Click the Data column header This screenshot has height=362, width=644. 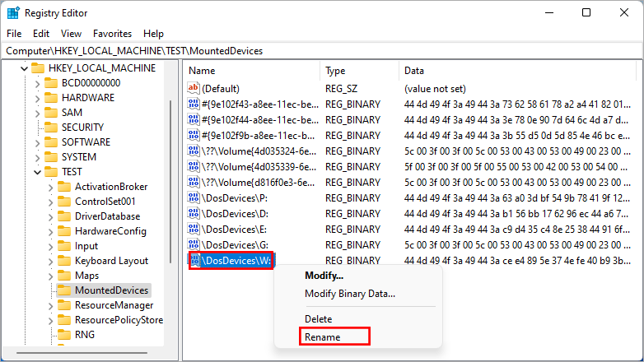[x=517, y=71]
